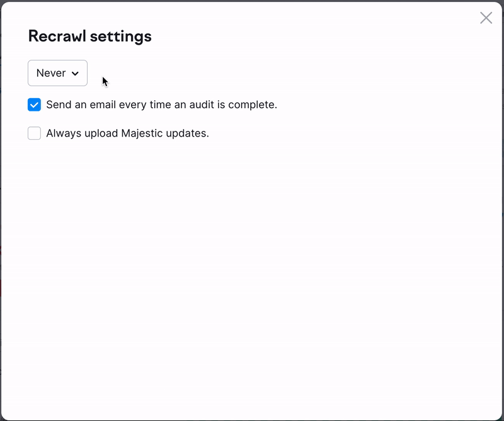The height and width of the screenshot is (421, 504).
Task: Click the blue checkmark icon
Action: tap(35, 104)
